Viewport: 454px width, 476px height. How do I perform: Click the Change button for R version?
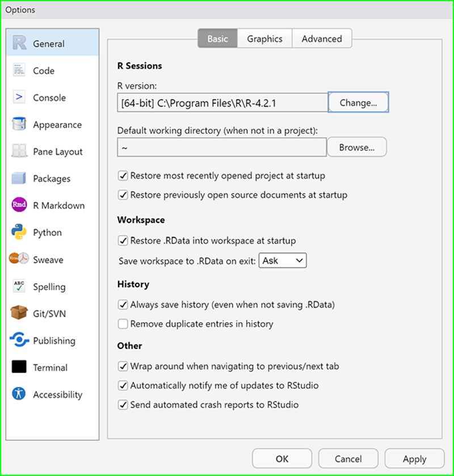point(358,102)
